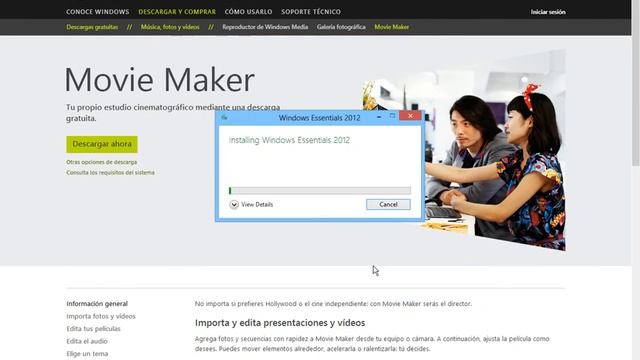Select Edita el audio in sidebar
The width and height of the screenshot is (640, 360).
pyautogui.click(x=87, y=341)
